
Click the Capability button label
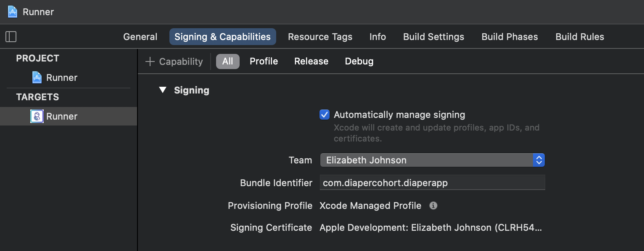tap(181, 61)
